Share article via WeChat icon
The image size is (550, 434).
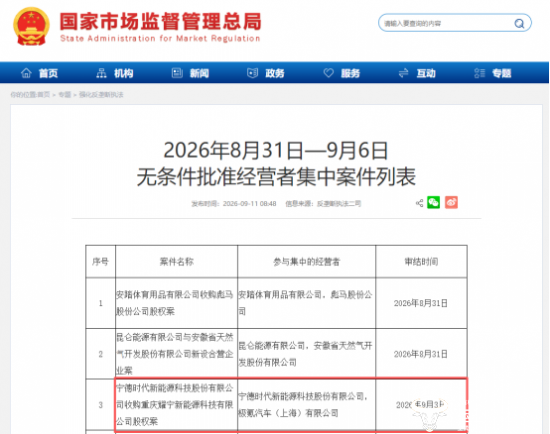[x=434, y=202]
